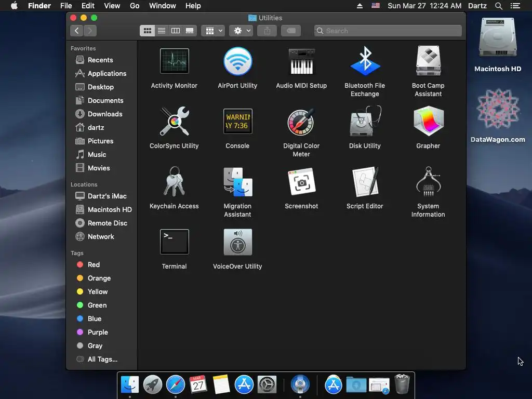
Task: Go back in Finder history
Action: (x=77, y=31)
